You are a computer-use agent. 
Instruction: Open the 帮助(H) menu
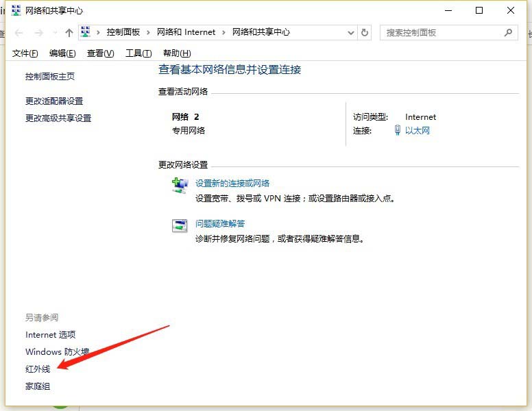177,53
